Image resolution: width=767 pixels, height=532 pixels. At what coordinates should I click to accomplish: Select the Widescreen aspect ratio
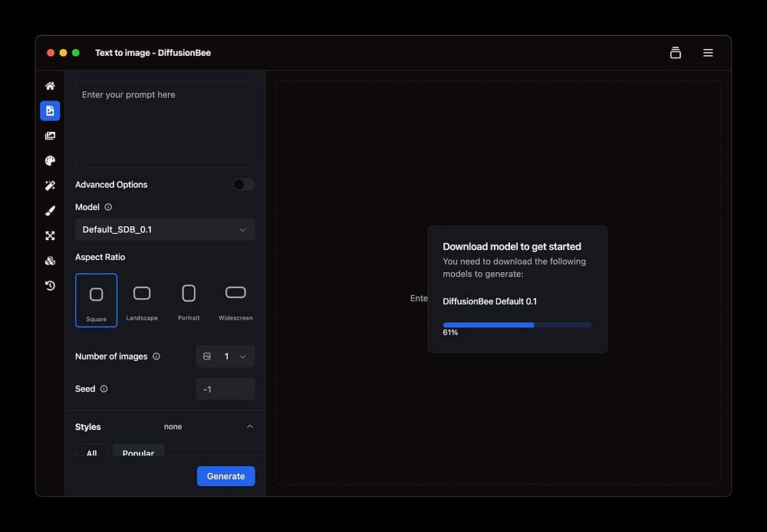pos(235,300)
